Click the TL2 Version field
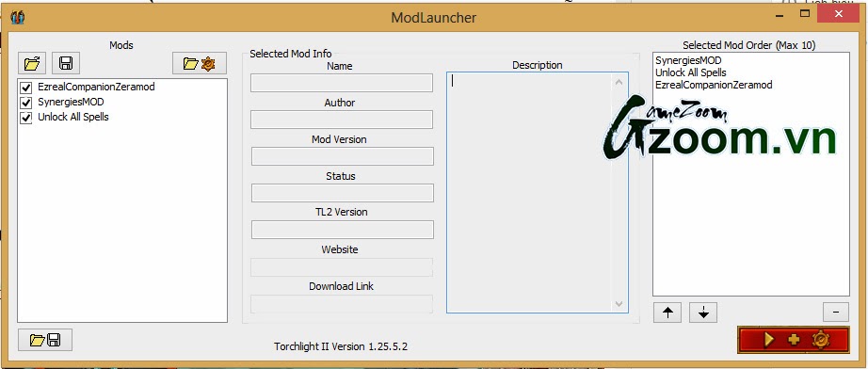 342,230
